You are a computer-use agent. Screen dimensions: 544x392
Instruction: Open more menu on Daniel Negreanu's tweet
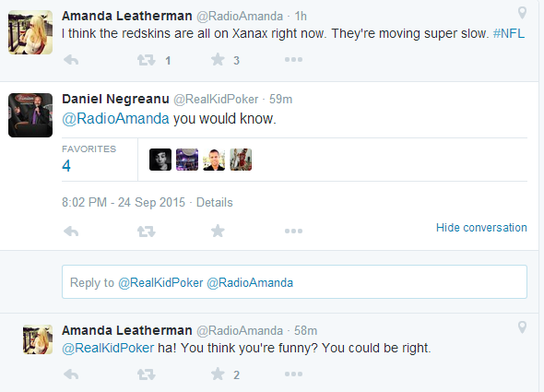click(293, 231)
